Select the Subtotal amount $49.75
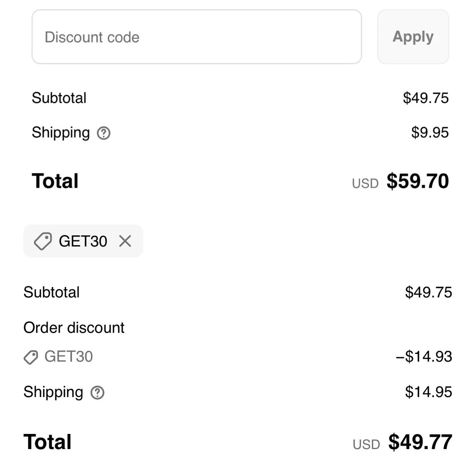The height and width of the screenshot is (476, 476). 426,98
